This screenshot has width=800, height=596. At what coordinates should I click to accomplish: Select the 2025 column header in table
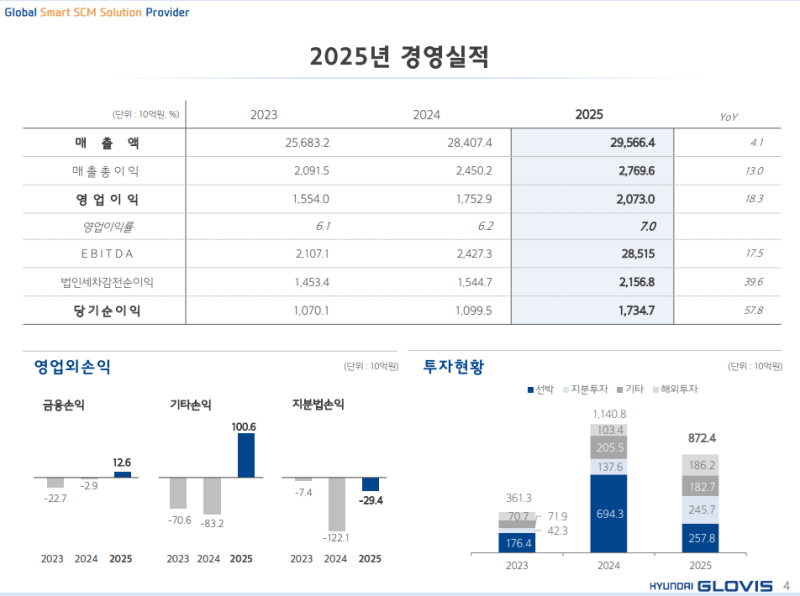[589, 115]
